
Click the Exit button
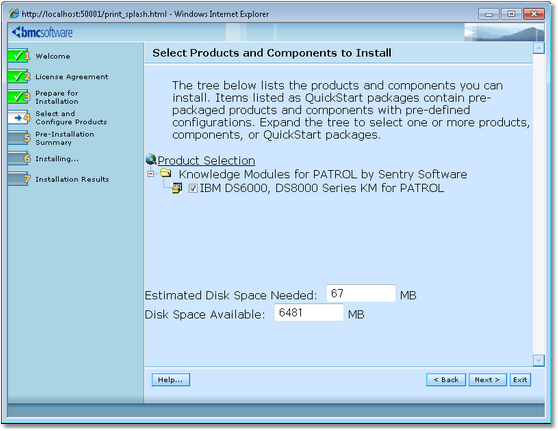tap(520, 380)
